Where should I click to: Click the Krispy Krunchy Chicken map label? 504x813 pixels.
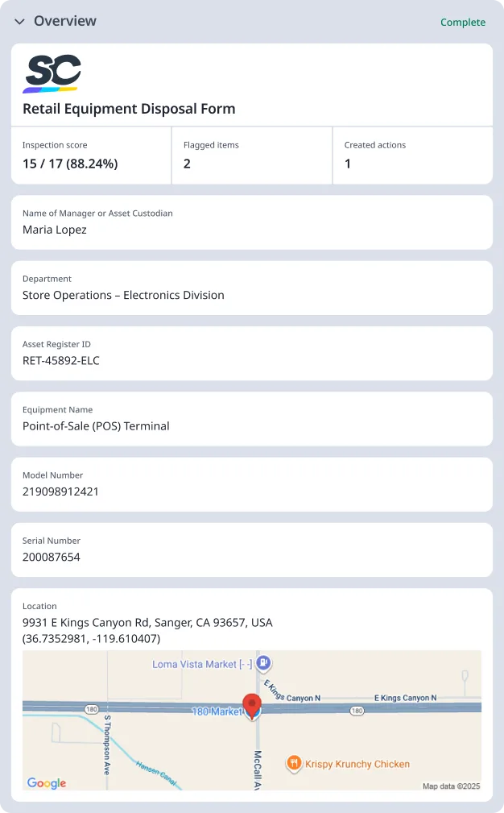click(357, 764)
